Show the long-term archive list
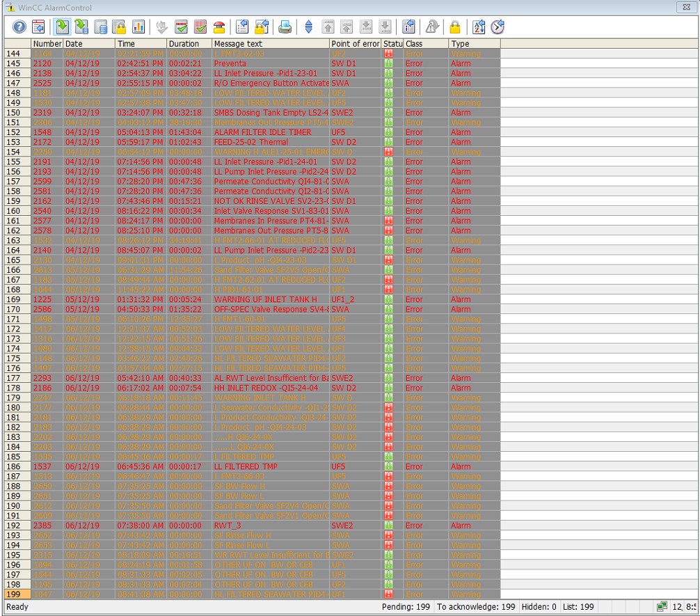The width and height of the screenshot is (700, 616). click(x=101, y=27)
